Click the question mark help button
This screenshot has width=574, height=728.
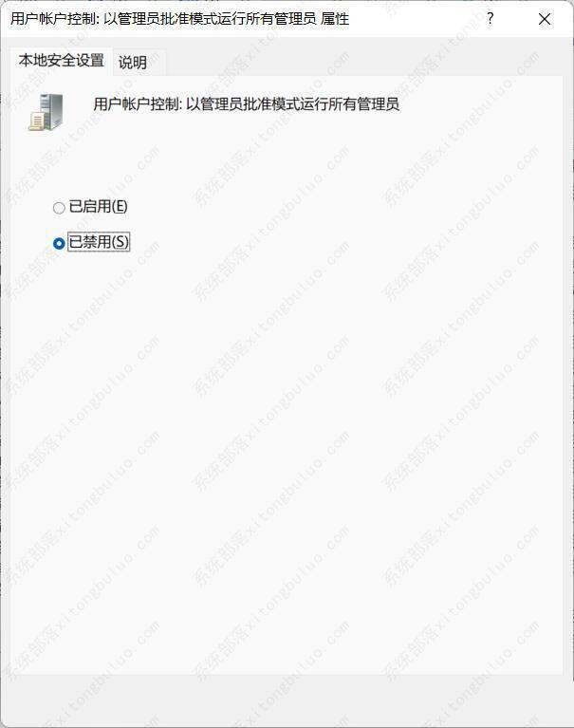[x=490, y=19]
